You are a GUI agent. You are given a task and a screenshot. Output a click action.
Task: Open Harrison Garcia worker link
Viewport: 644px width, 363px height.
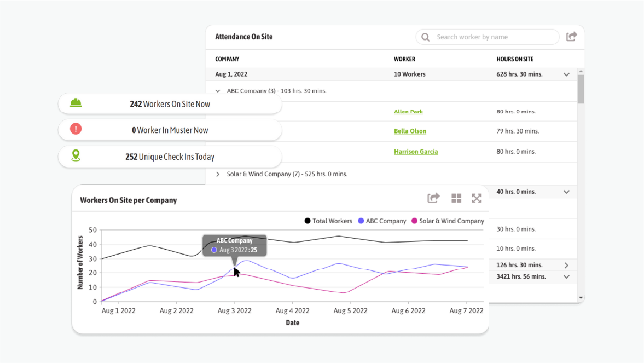415,152
